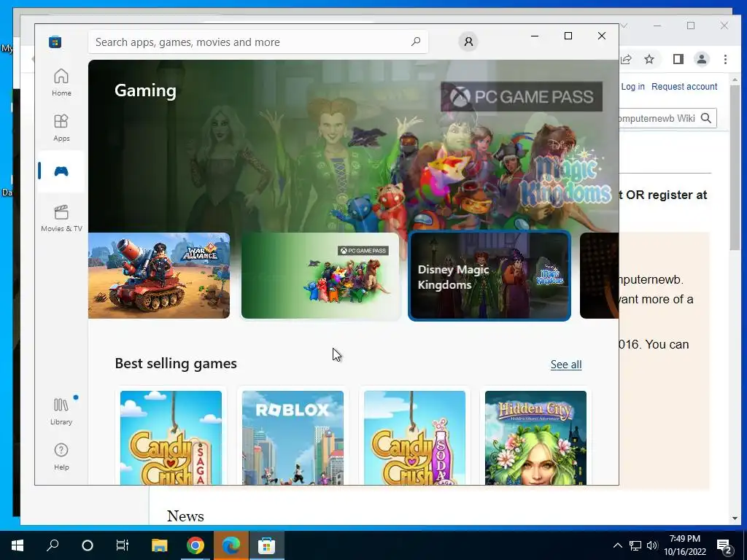
Task: Toggle Chrome's side panel icon
Action: 678,59
